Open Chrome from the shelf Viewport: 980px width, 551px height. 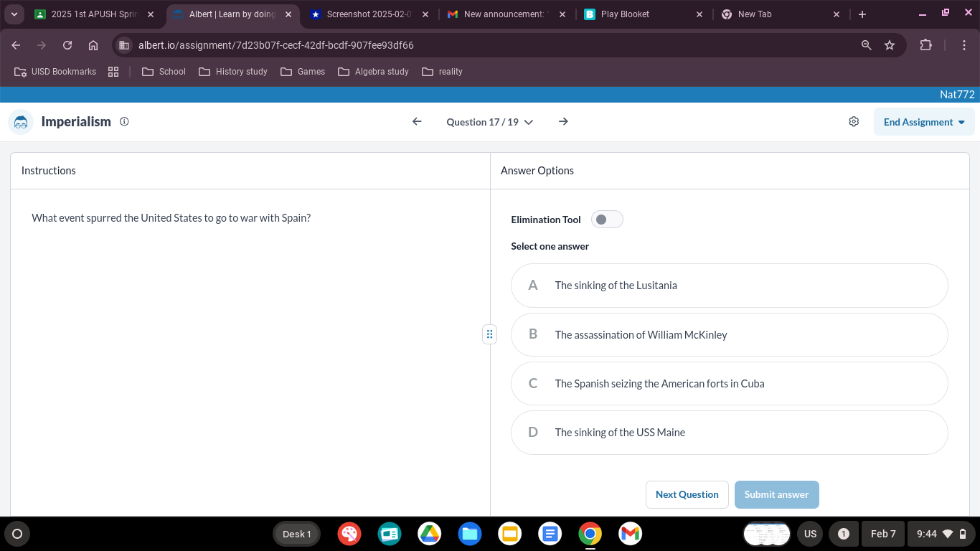point(590,534)
